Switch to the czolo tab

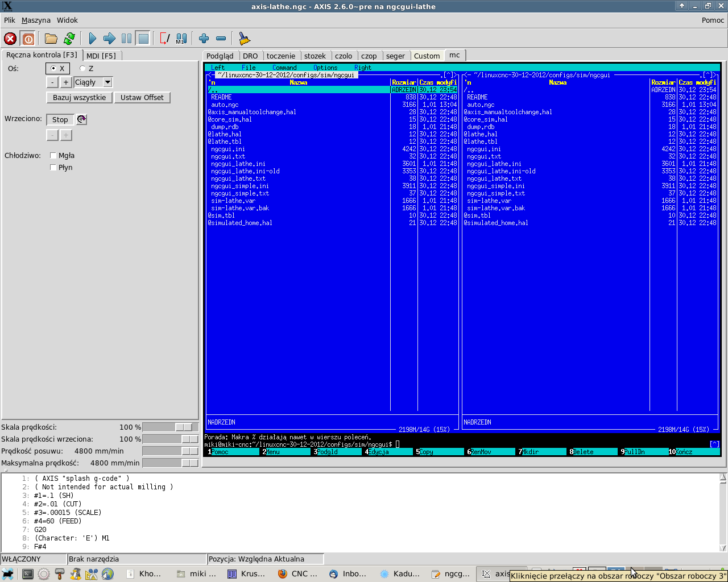coord(344,56)
